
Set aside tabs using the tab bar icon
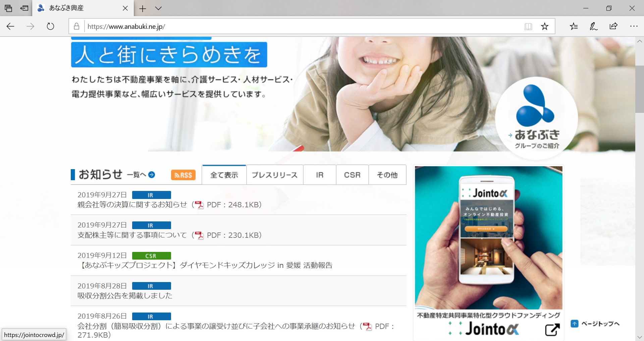24,8
